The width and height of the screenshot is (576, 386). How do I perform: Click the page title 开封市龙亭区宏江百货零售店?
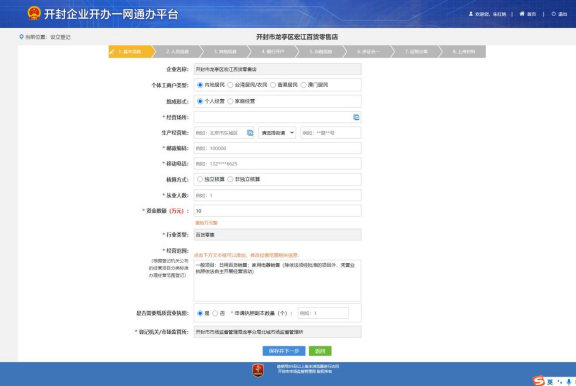[297, 37]
